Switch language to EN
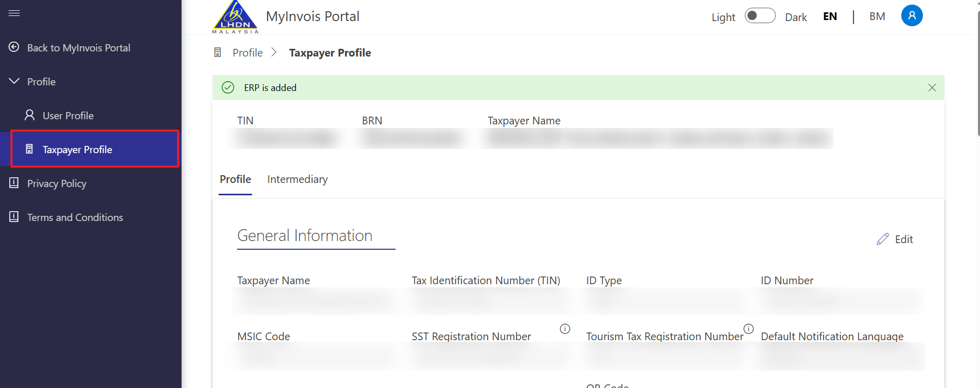Image resolution: width=980 pixels, height=388 pixels. click(x=830, y=16)
